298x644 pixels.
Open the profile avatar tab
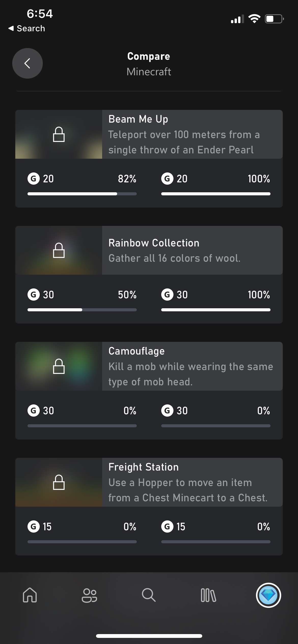click(x=268, y=595)
